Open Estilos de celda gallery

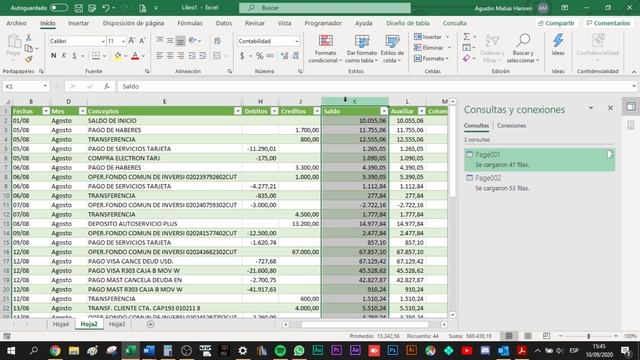(x=392, y=49)
